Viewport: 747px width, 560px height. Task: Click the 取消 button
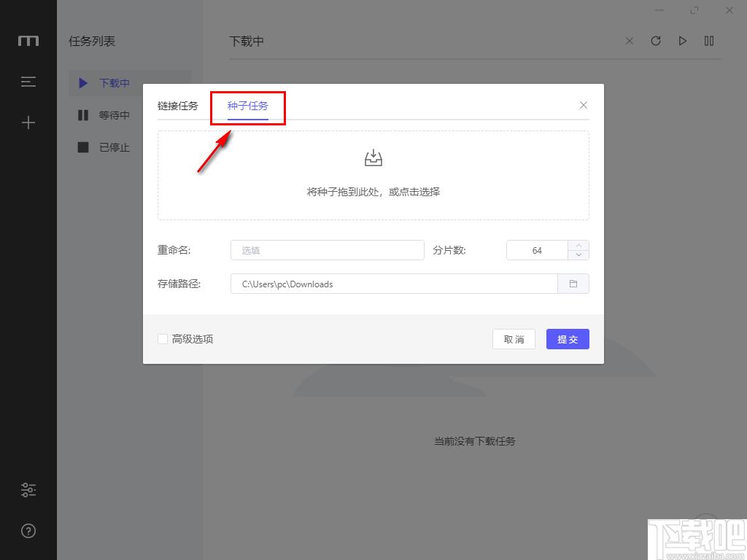514,339
